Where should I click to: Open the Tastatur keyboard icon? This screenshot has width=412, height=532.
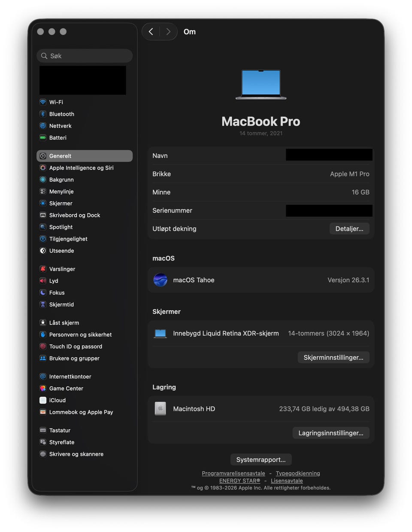coord(43,430)
